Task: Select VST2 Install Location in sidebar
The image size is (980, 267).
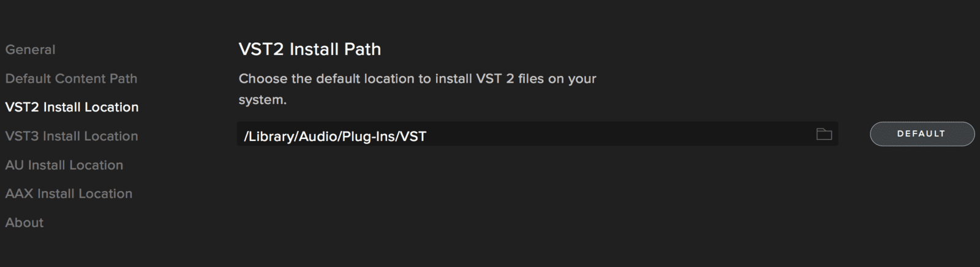Action: tap(72, 107)
